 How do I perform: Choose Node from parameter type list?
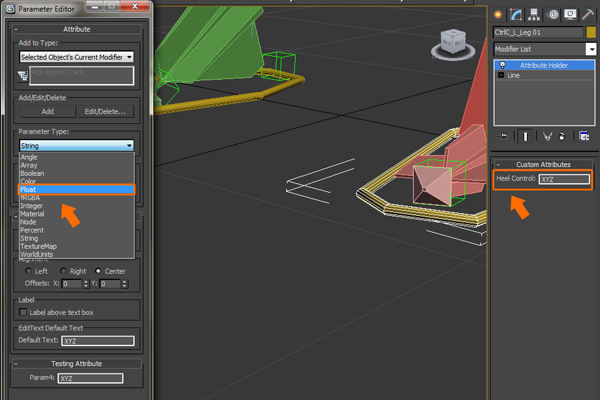[x=77, y=222]
